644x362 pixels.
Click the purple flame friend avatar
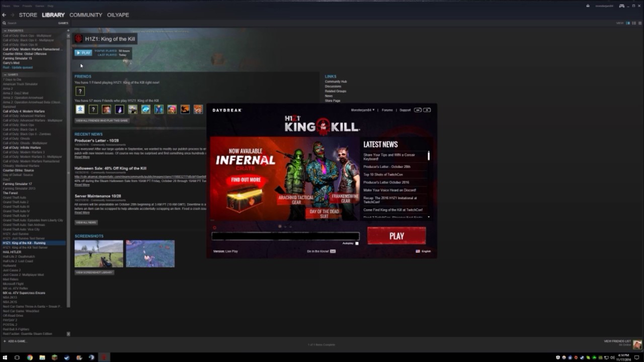[x=119, y=109]
